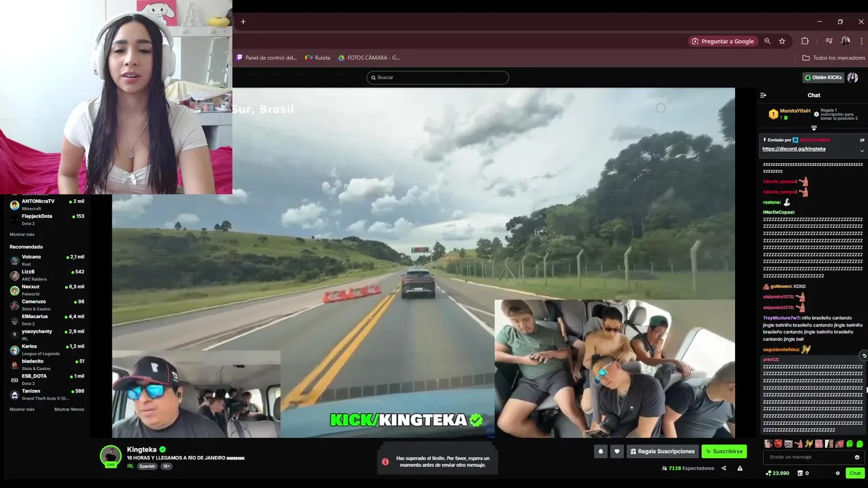Click the Spanish language tag
868x488 pixels.
147,466
